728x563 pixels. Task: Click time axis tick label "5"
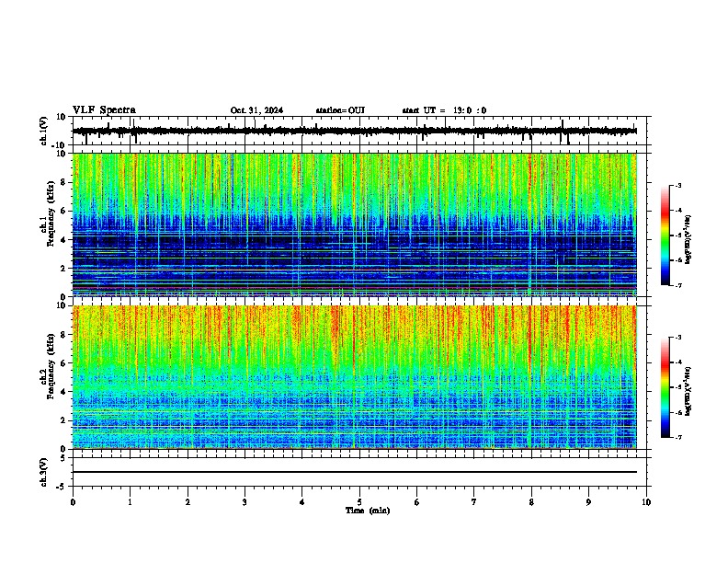coord(359,502)
